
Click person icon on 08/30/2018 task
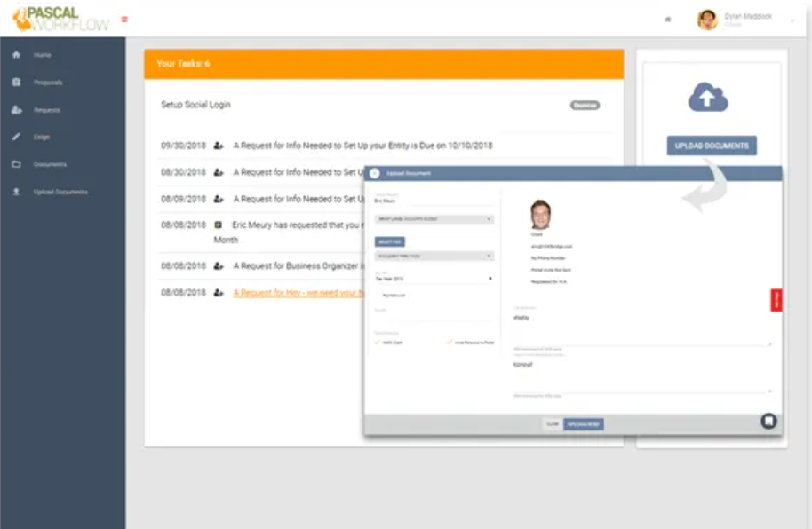point(219,172)
